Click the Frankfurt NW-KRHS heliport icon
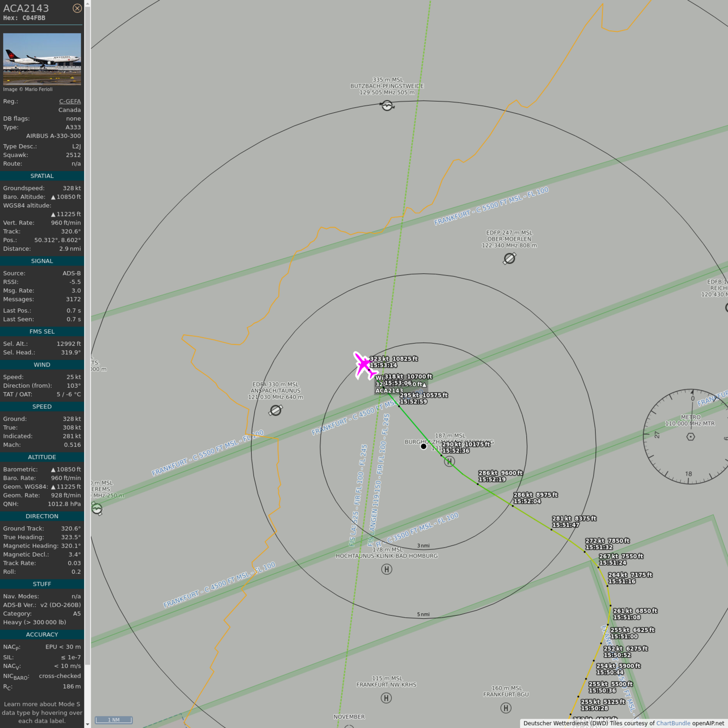 [386, 698]
